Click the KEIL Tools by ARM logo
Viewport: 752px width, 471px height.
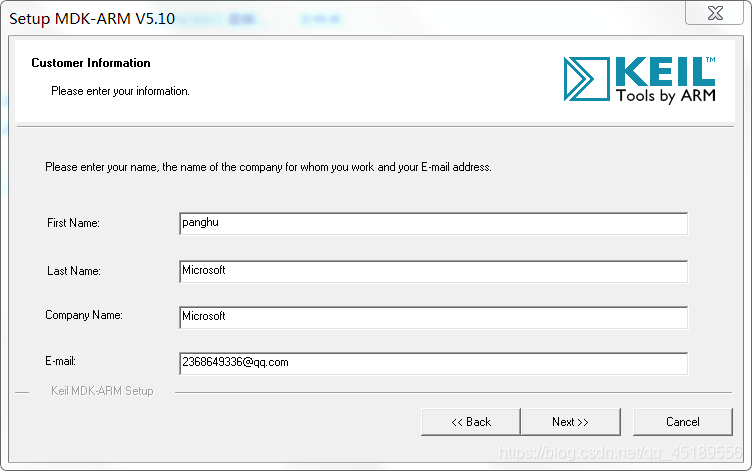[x=640, y=80]
